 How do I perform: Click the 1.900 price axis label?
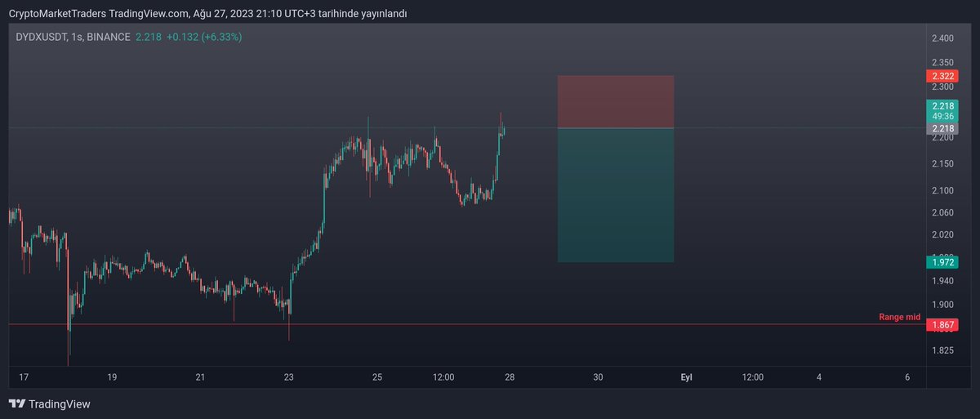[x=942, y=304]
